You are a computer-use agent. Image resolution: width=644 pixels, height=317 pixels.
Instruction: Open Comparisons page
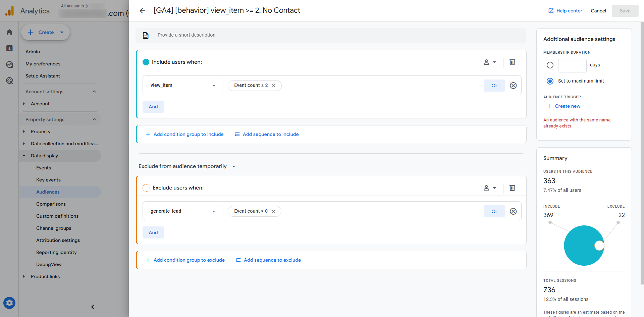(x=51, y=204)
